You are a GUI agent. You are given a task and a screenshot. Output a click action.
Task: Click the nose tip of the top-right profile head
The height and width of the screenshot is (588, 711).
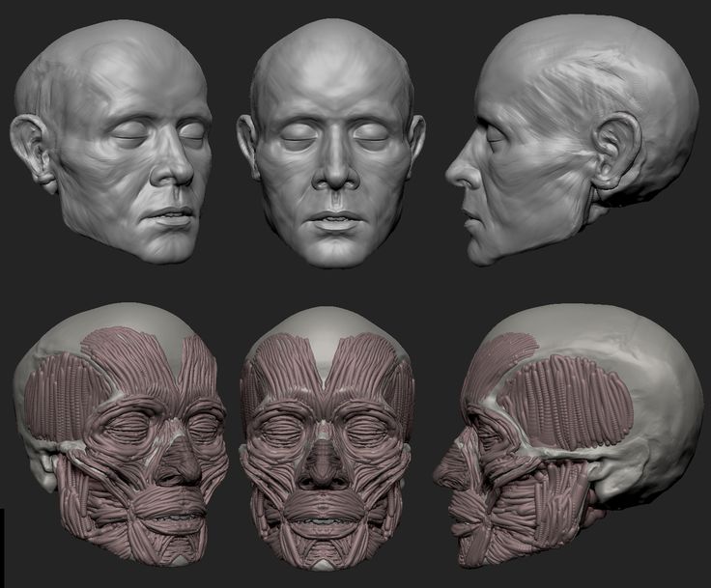coord(451,176)
